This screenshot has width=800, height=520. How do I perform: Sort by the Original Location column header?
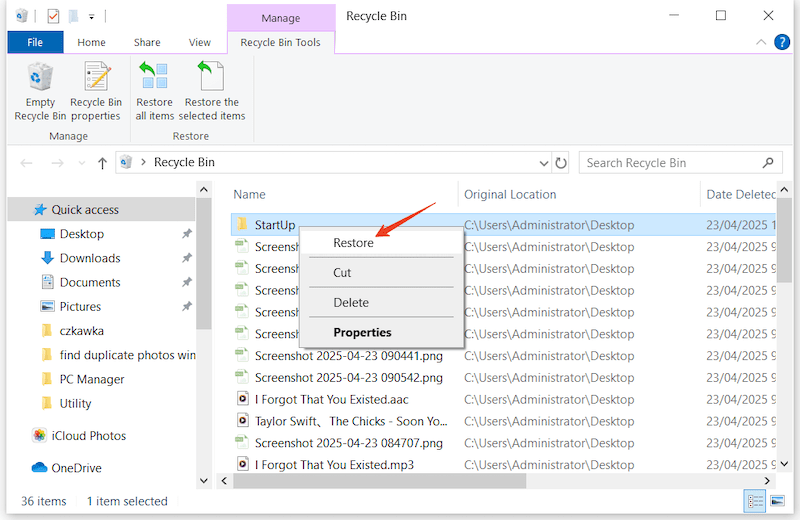click(x=510, y=194)
